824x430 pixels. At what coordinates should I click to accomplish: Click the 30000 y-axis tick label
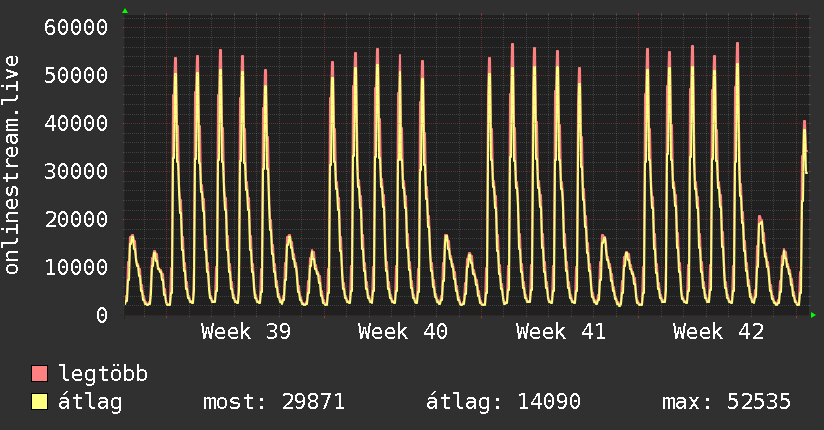click(76, 171)
